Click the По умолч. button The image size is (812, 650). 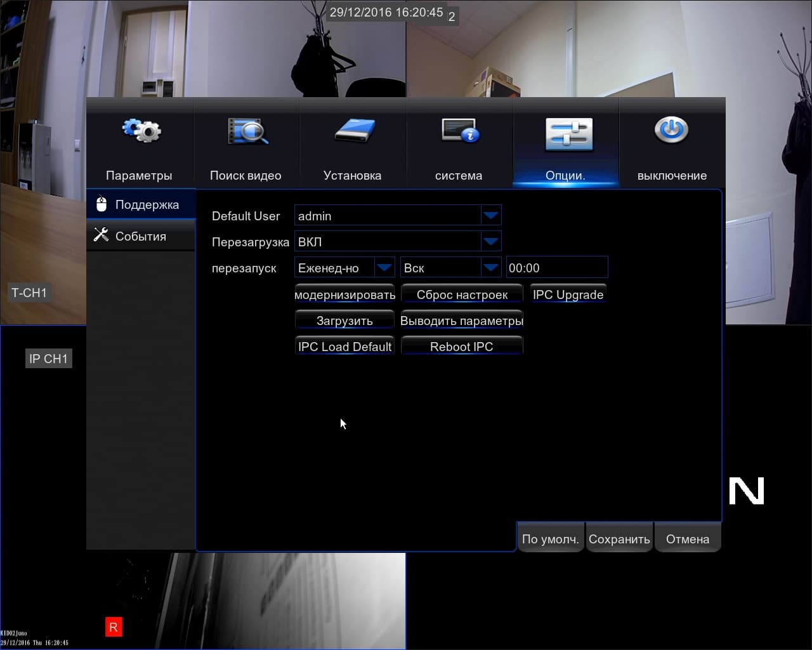551,538
